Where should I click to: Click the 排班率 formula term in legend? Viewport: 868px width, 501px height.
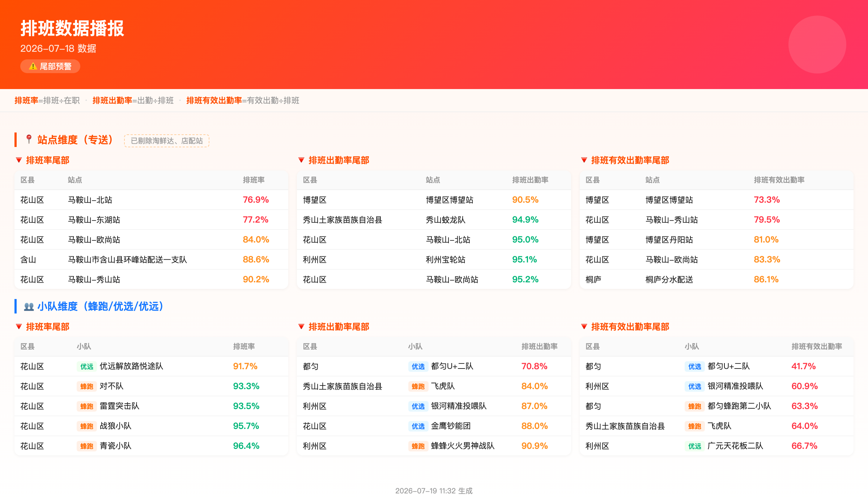(x=26, y=100)
